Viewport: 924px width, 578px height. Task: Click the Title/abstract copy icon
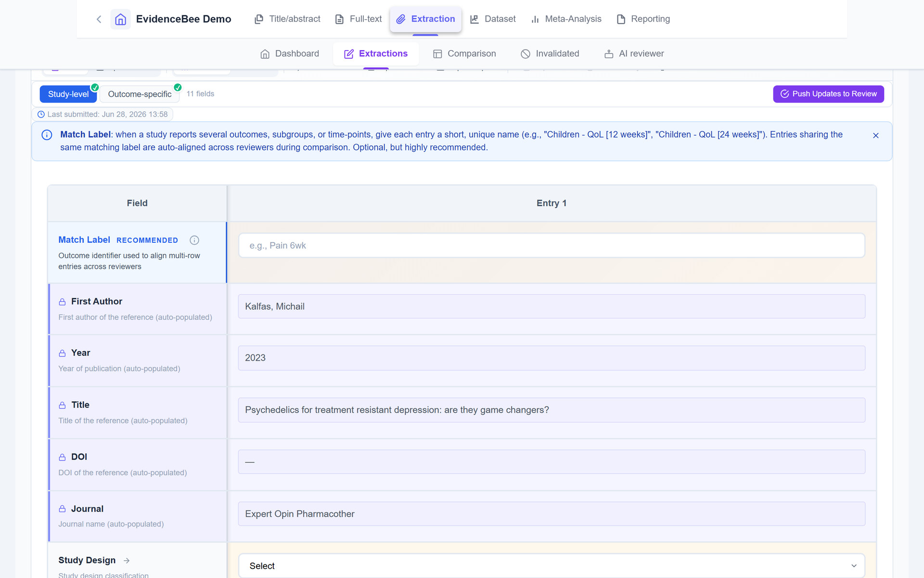(259, 19)
